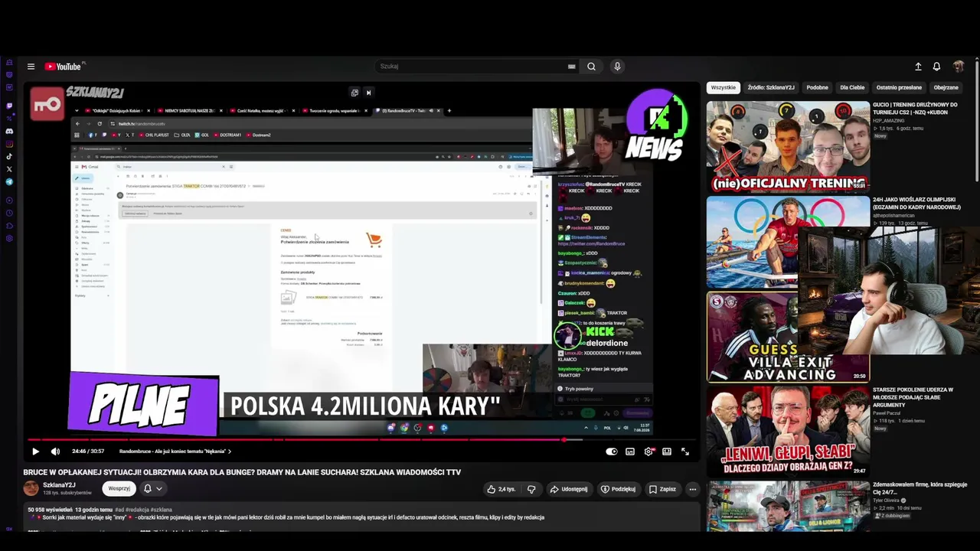
Task: Open the player icon in browser sidebar
Action: pos(9,201)
